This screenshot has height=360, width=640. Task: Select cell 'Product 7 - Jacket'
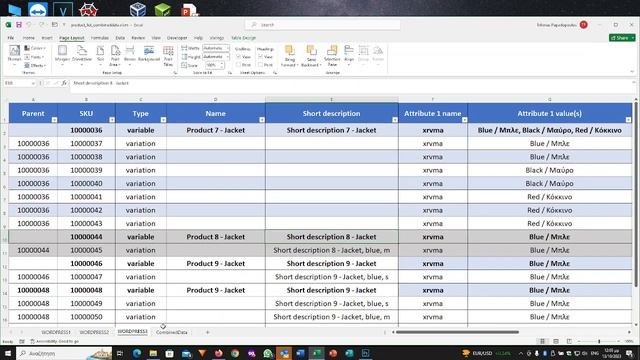(216, 130)
